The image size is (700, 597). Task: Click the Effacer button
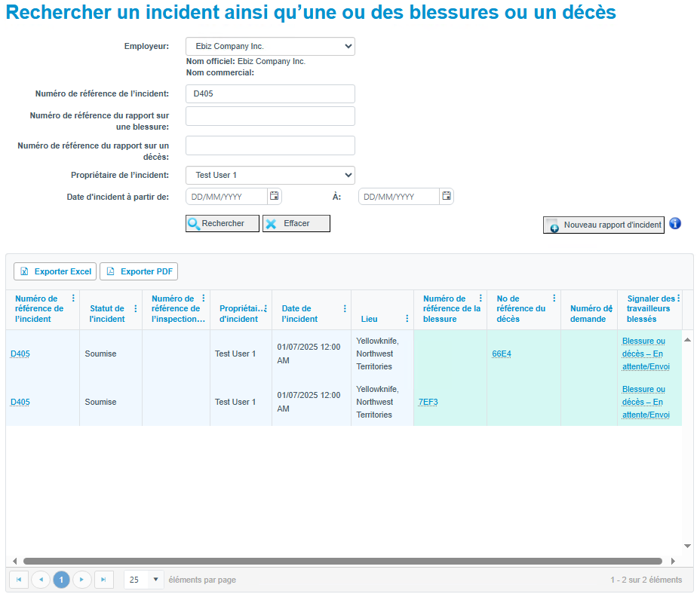coord(296,224)
